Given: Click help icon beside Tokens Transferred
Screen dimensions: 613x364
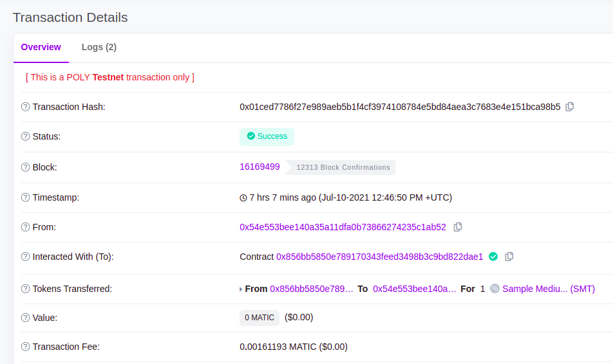Looking at the screenshot, I should (26, 289).
